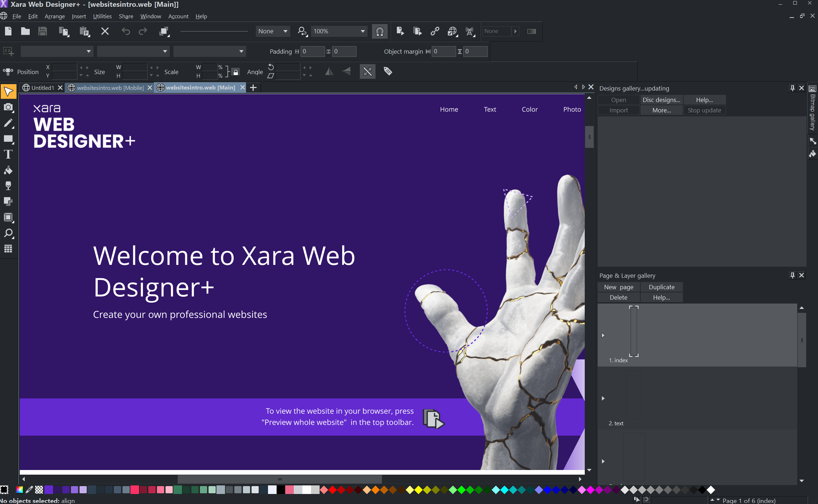
Task: Click the Save disk icon
Action: coord(42,31)
